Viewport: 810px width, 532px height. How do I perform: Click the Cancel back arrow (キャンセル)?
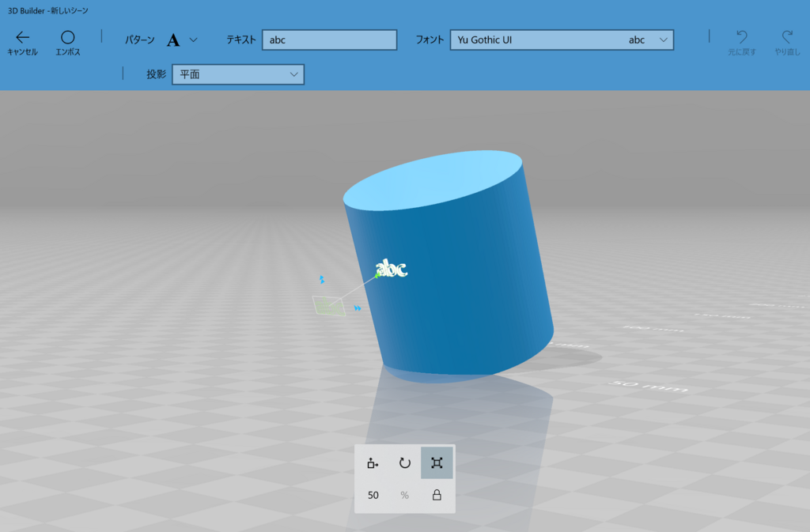[x=22, y=43]
